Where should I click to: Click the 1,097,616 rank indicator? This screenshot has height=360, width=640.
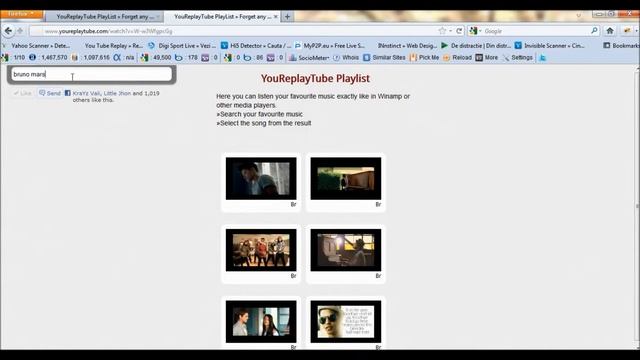pos(91,58)
